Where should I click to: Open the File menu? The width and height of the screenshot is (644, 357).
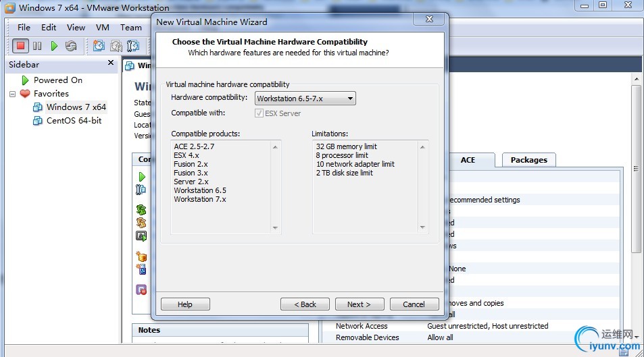(x=24, y=28)
